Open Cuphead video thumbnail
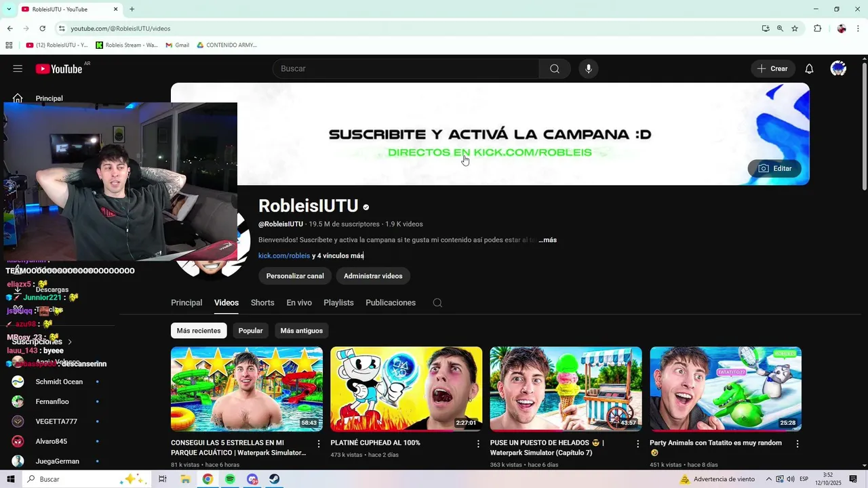The width and height of the screenshot is (868, 488). (x=406, y=389)
